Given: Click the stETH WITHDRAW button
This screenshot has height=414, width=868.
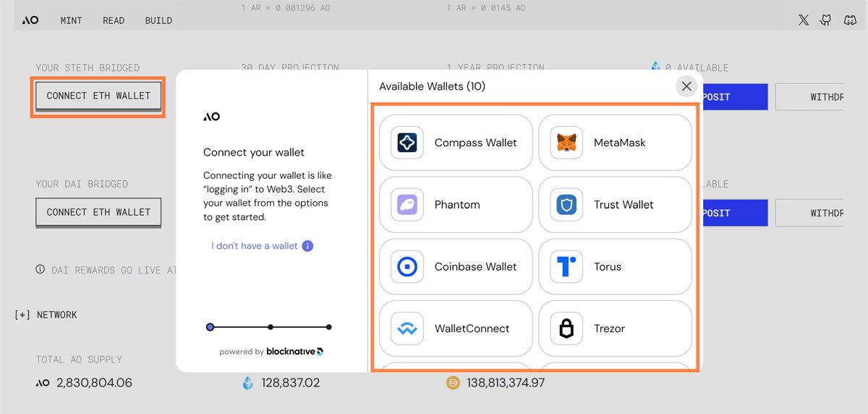Looking at the screenshot, I should coord(809,97).
